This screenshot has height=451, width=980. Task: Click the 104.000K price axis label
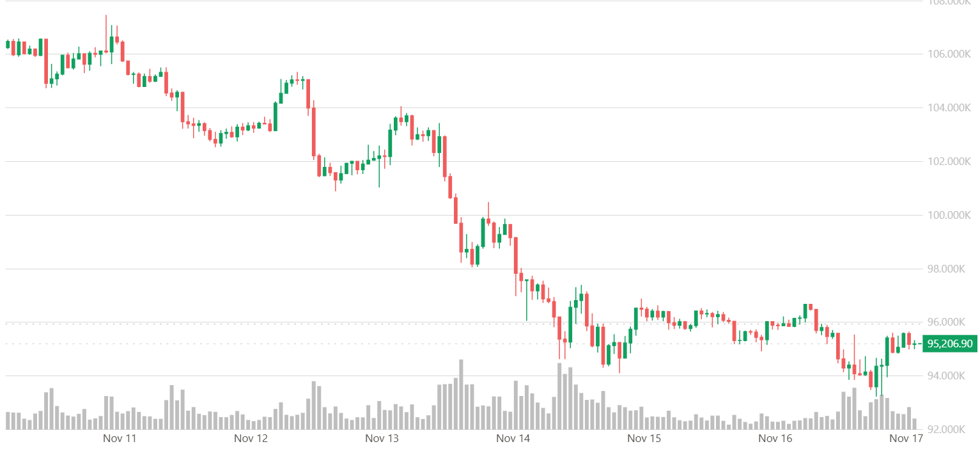pos(949,108)
